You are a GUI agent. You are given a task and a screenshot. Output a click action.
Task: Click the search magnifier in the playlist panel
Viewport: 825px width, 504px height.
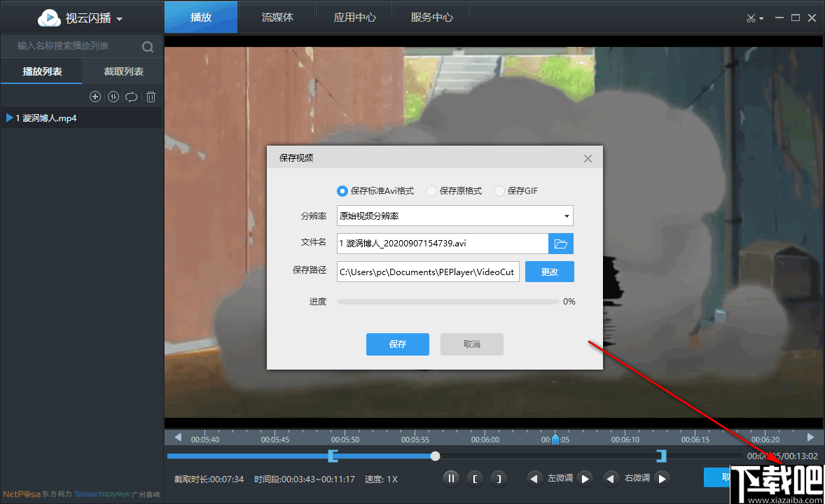[x=147, y=46]
